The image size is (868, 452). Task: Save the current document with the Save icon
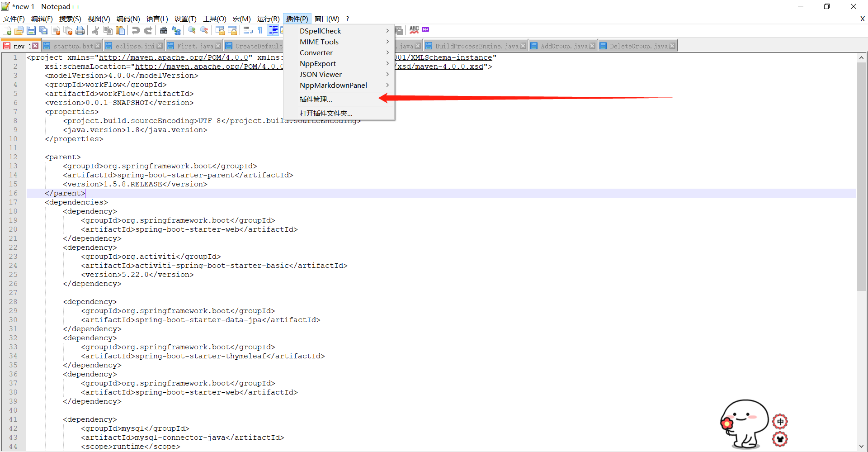tap(31, 30)
